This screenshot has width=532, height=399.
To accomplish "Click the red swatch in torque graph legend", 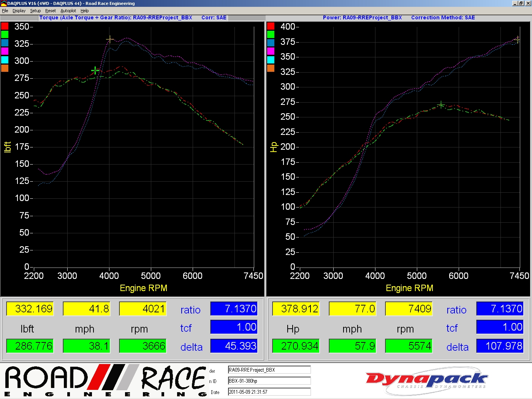I will [x=5, y=26].
